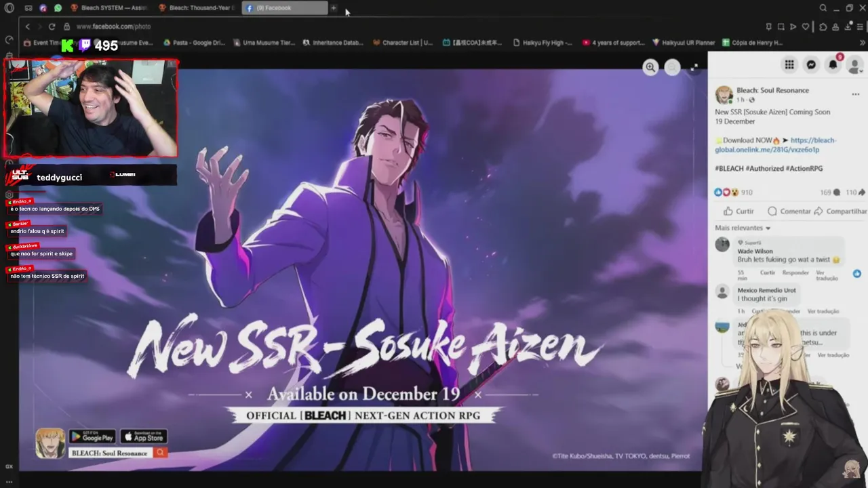The height and width of the screenshot is (488, 868).
Task: Zoom in on the photo with magnifier
Action: tap(650, 67)
